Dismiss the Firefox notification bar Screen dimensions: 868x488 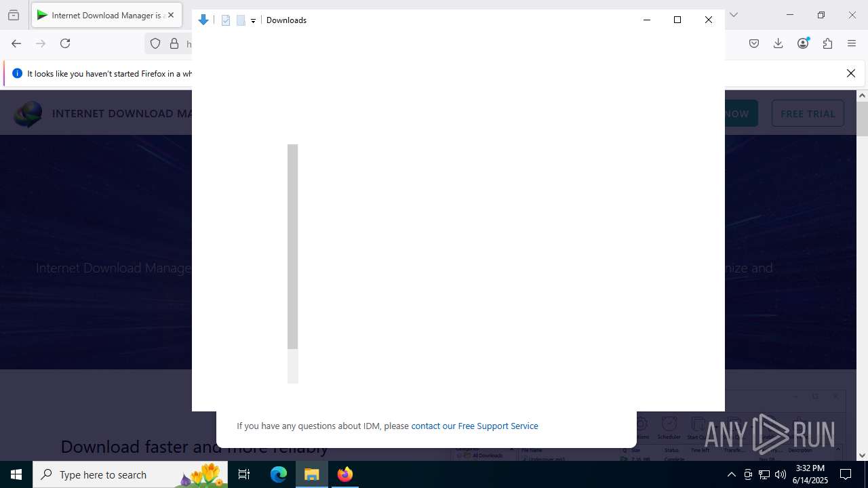pyautogui.click(x=851, y=73)
